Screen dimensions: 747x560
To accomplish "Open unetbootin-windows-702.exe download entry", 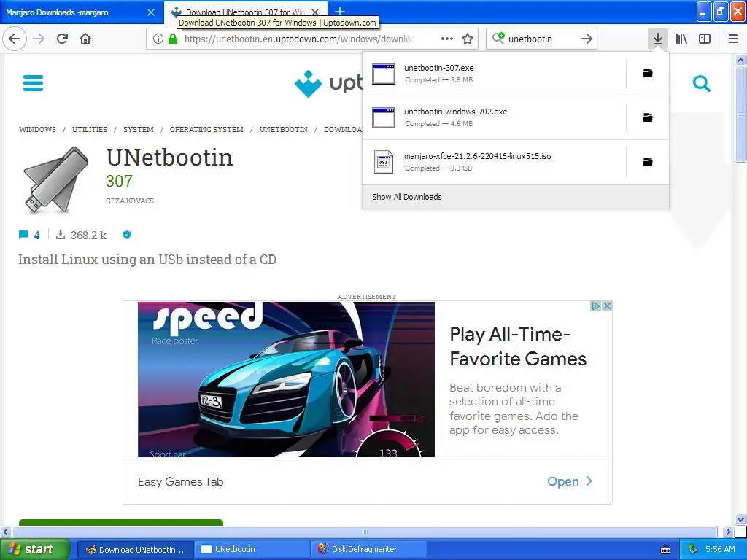I will tap(494, 117).
